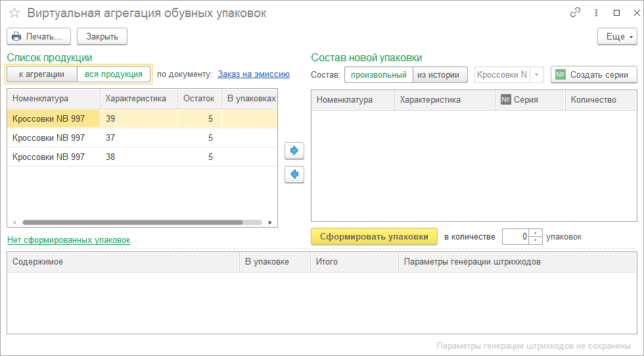644x356 pixels.
Task: Remove product using left arrow button
Action: 294,174
